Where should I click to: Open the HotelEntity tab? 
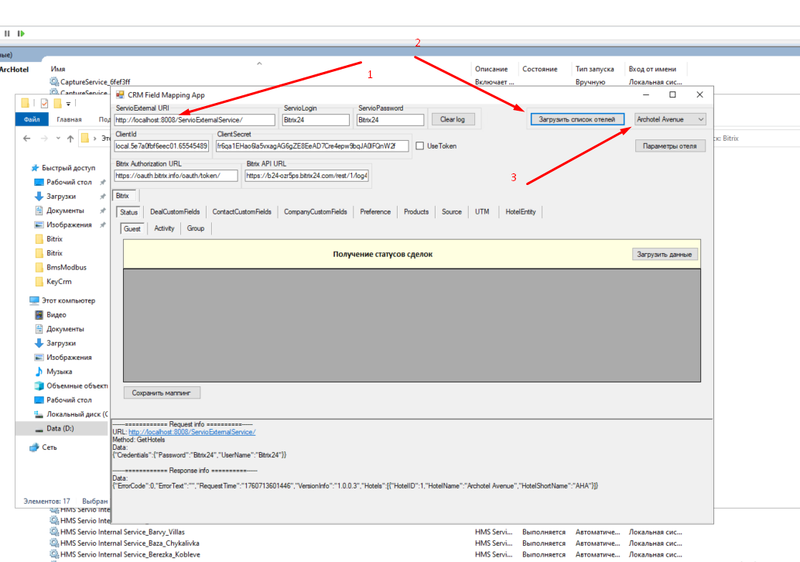520,212
